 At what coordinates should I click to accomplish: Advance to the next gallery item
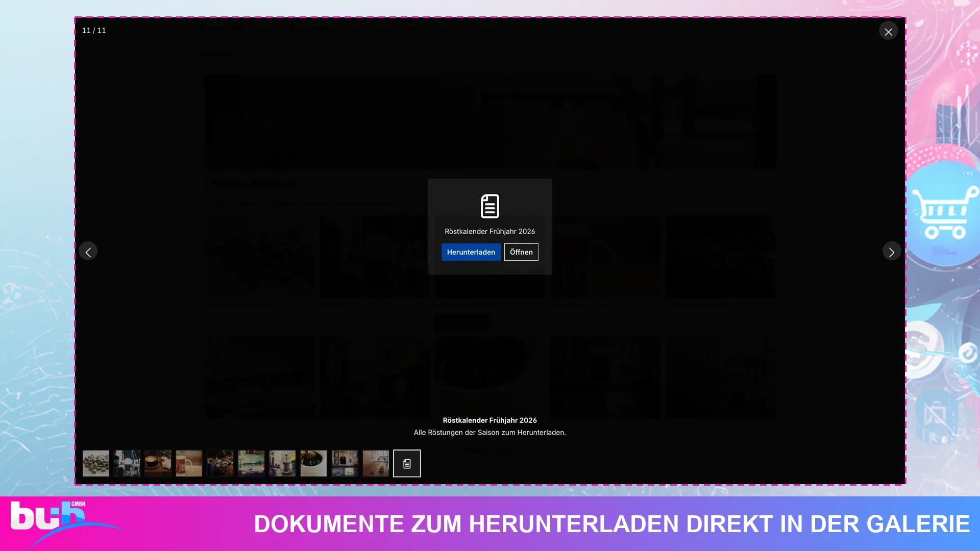click(x=892, y=251)
